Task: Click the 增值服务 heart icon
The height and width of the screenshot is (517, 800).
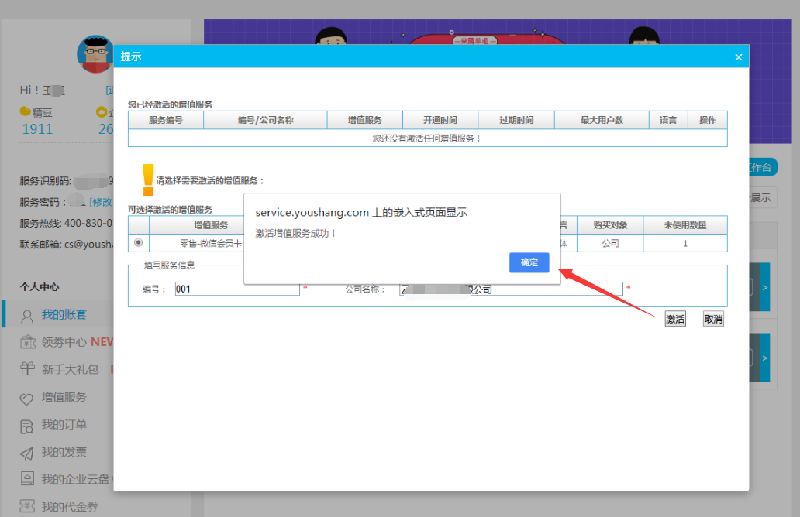Action: pyautogui.click(x=27, y=397)
